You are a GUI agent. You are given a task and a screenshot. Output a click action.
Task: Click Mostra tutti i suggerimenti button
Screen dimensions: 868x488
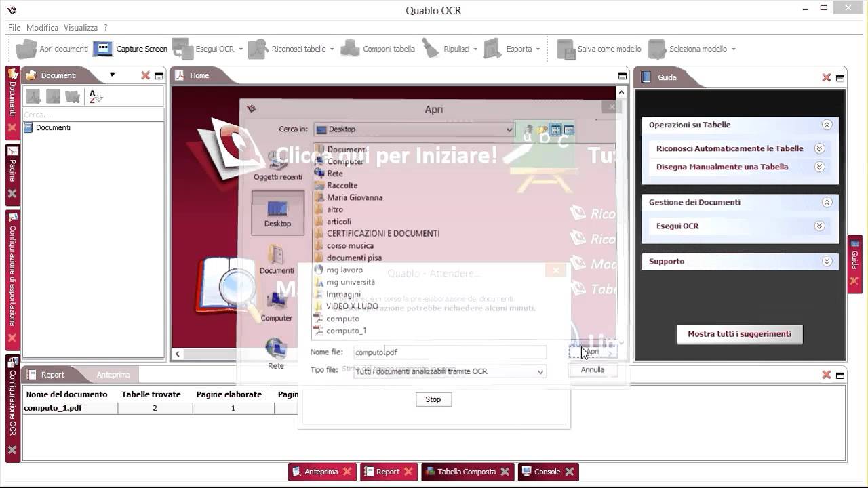[x=739, y=334]
